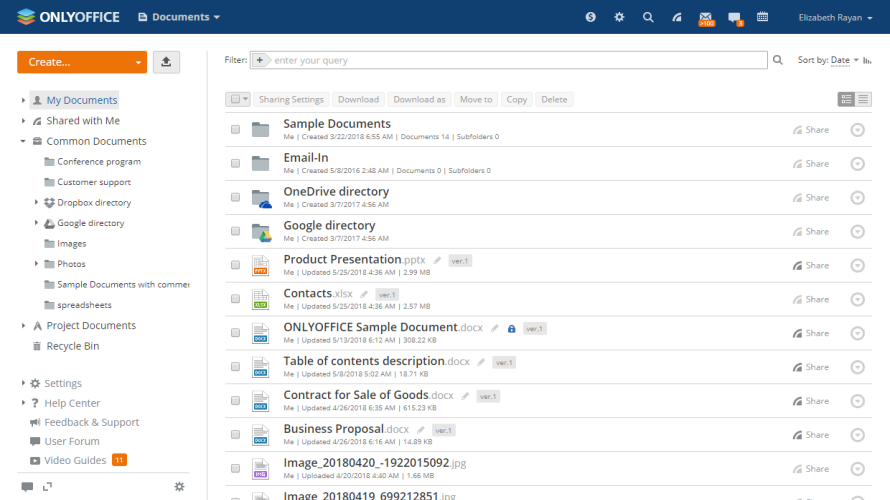Click the talk chat icon in header
Image resolution: width=890 pixels, height=500 pixels.
[x=734, y=17]
